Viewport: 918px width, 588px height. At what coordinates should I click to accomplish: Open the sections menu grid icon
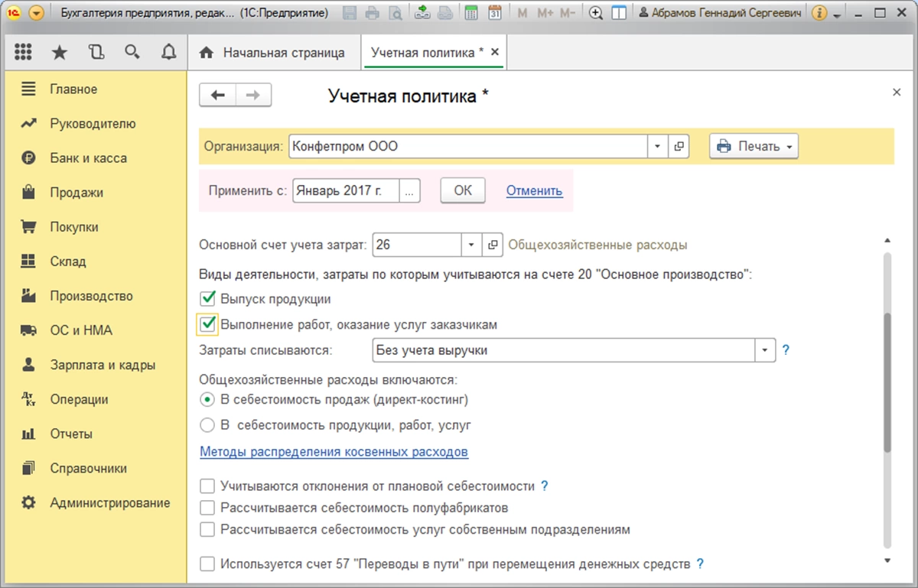pyautogui.click(x=23, y=52)
